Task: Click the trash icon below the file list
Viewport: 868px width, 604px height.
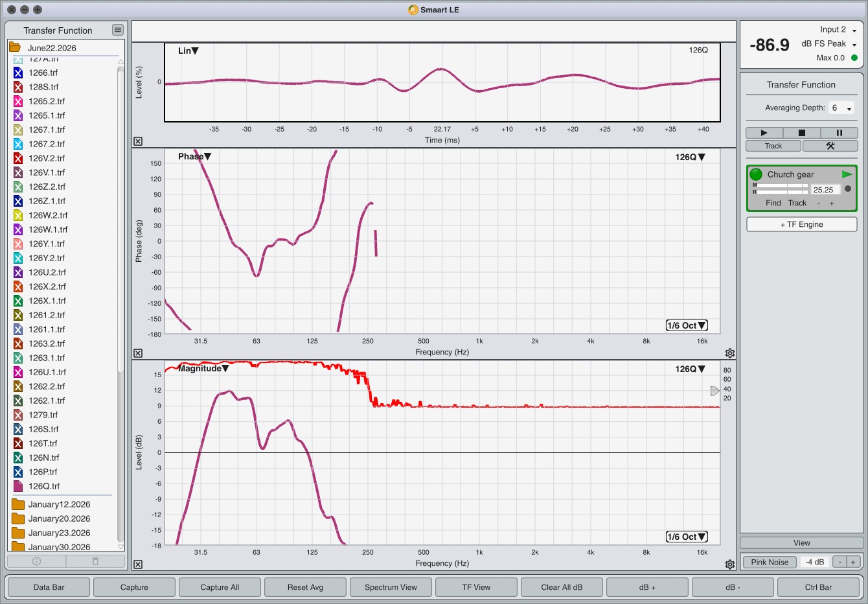Action: [95, 561]
